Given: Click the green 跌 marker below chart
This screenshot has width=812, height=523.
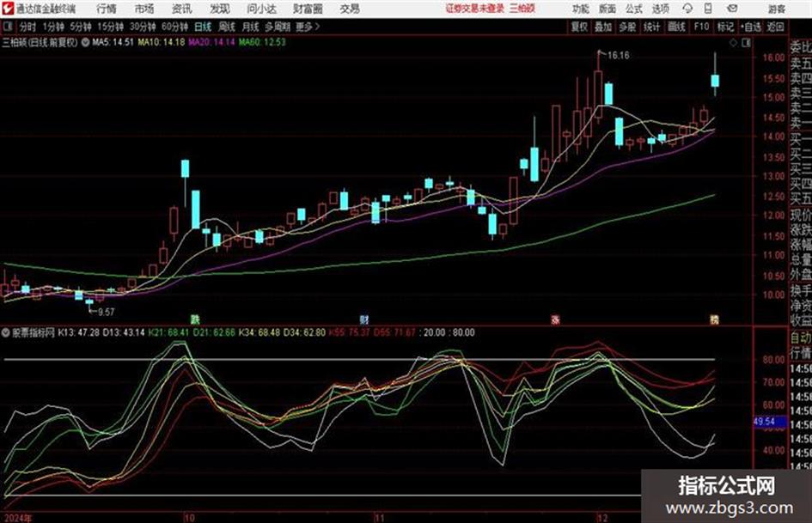Looking at the screenshot, I should pos(195,319).
